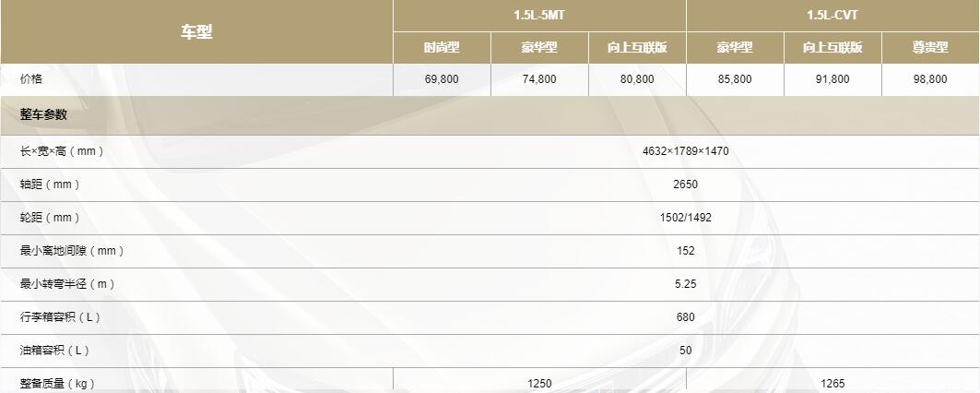Select the 98,800 price cell
This screenshot has height=393, width=980.
coord(930,79)
